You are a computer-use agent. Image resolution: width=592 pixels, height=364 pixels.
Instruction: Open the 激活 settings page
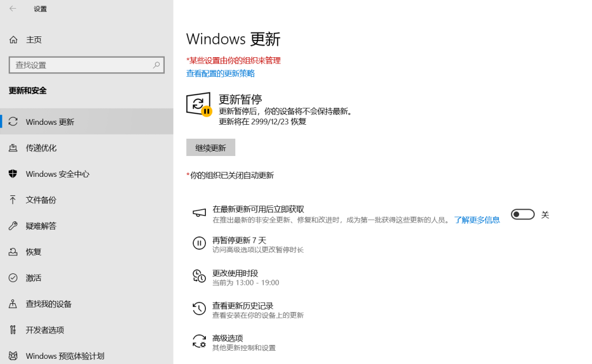[87, 277]
